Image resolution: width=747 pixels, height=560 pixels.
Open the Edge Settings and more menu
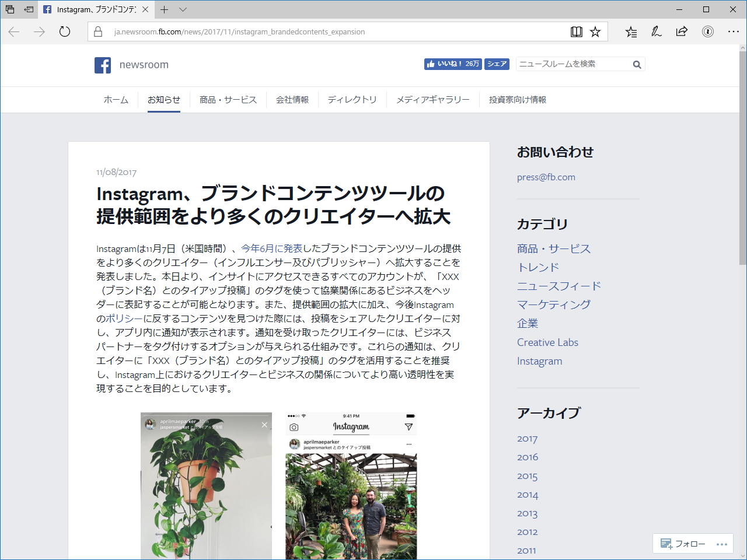(x=734, y=32)
